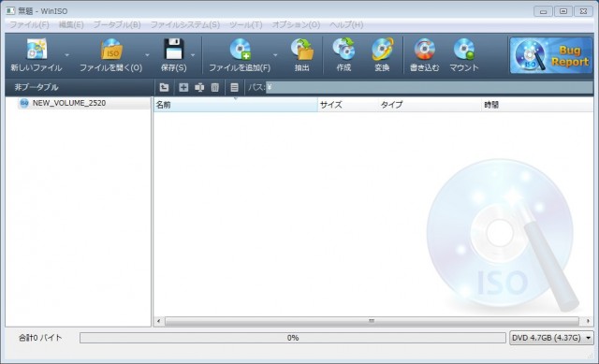Viewport: 599px width, 364px height.
Task: Click the New File (新しいファイル) icon
Action: (x=37, y=50)
